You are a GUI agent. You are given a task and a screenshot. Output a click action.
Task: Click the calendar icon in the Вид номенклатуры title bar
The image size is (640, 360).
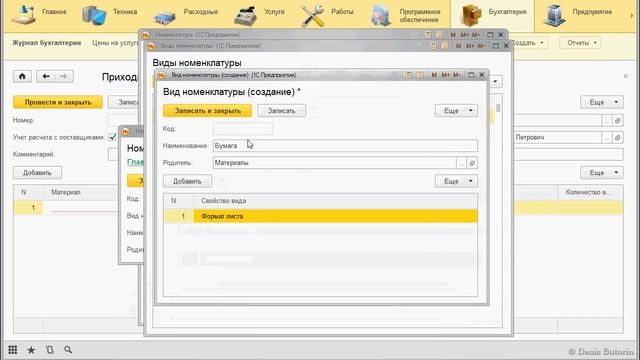[420, 75]
